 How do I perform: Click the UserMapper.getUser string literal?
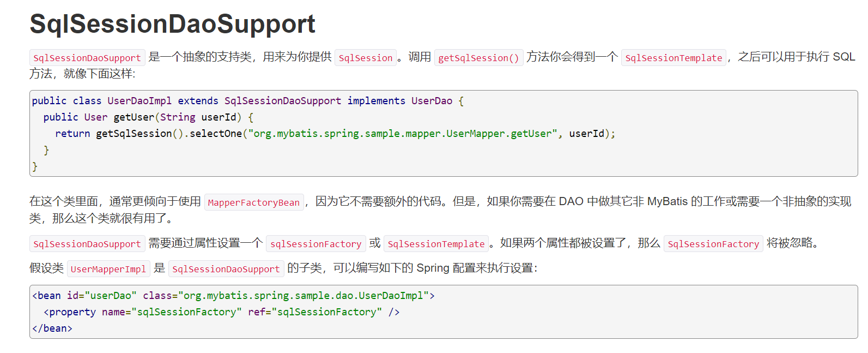403,134
